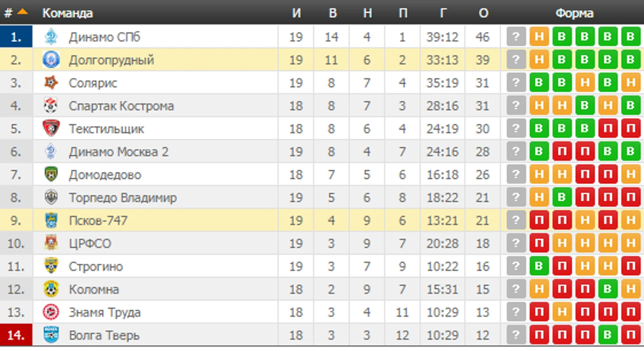Click the first orange Н badge for Динамо СПб
Screen dimensions: 644x351
pos(539,37)
